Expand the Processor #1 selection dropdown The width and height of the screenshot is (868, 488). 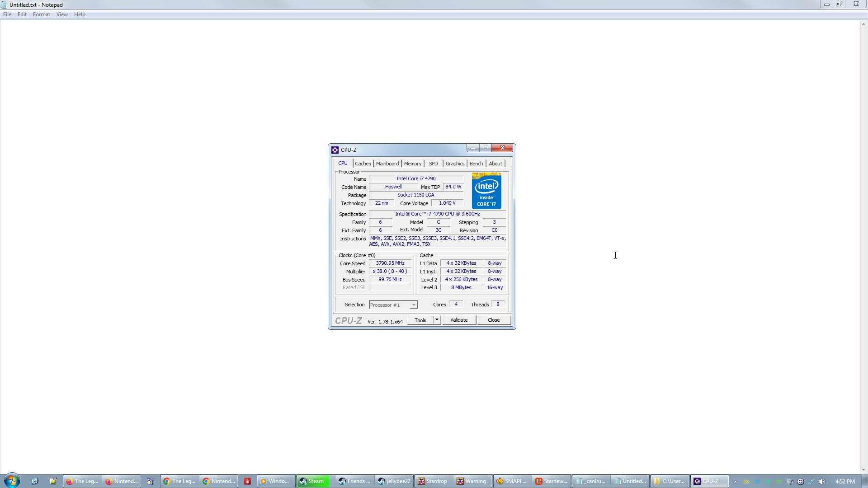coord(413,305)
